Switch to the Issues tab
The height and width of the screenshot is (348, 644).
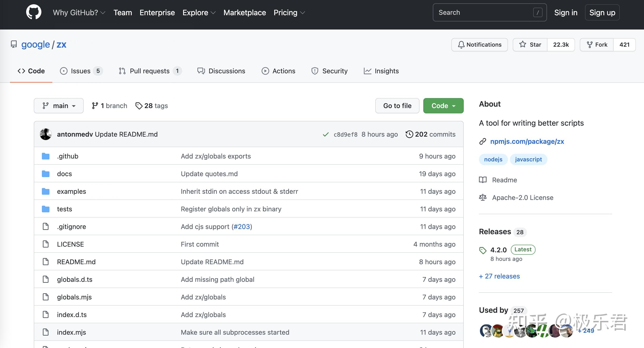(81, 71)
